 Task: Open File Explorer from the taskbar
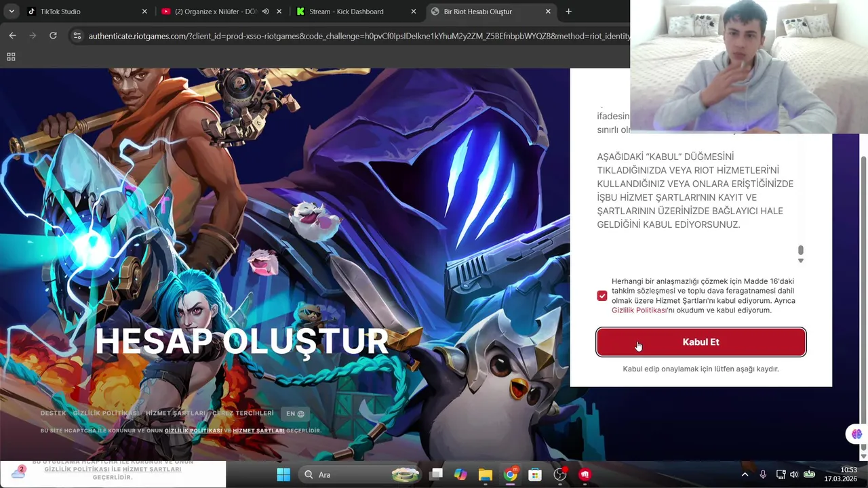486,474
